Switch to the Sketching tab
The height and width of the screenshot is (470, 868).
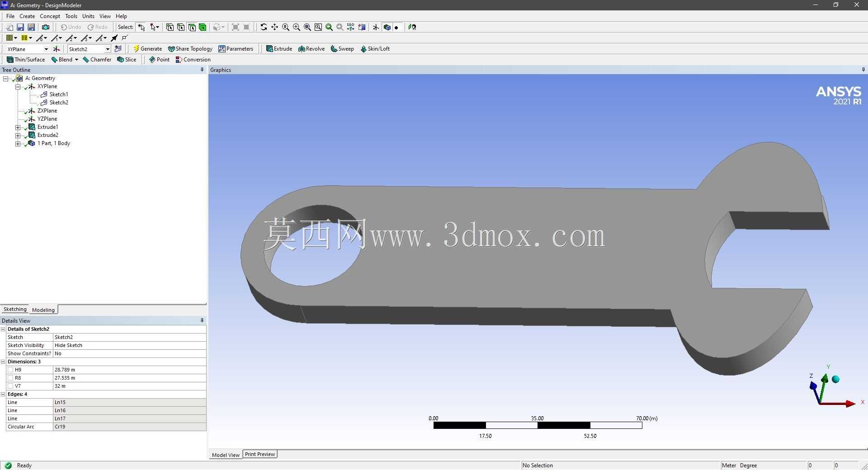15,309
